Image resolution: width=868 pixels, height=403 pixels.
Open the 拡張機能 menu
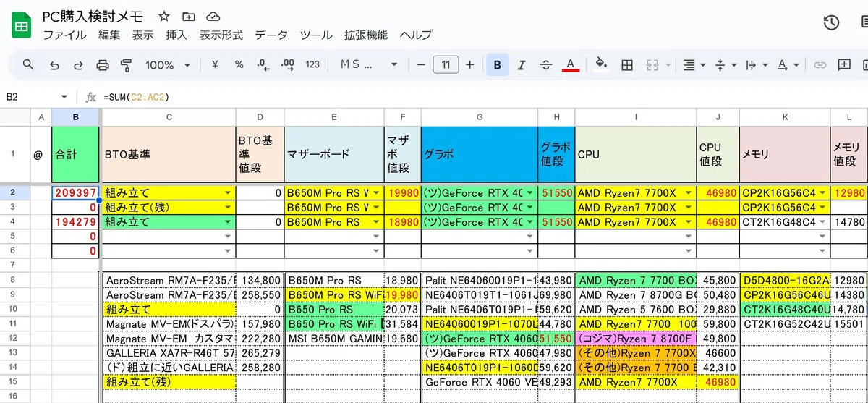(x=366, y=35)
